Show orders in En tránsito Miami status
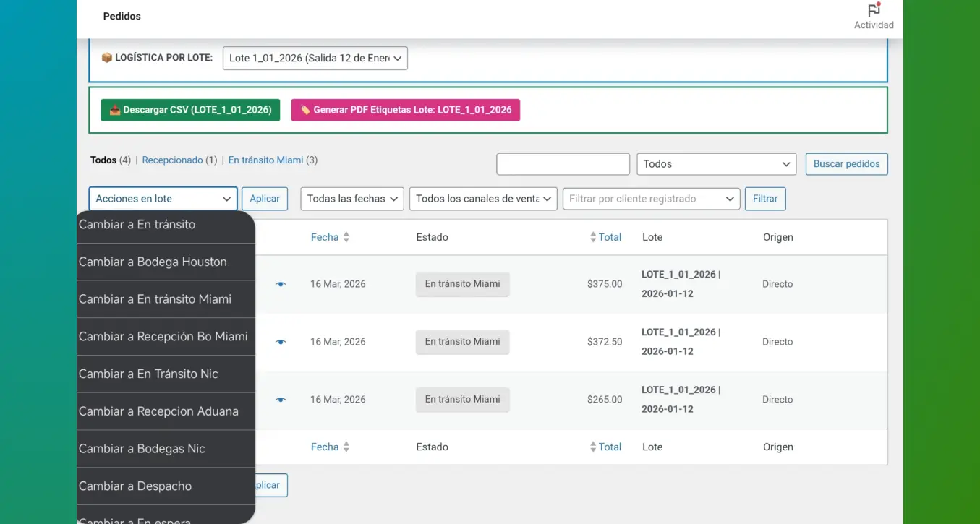 coord(265,160)
